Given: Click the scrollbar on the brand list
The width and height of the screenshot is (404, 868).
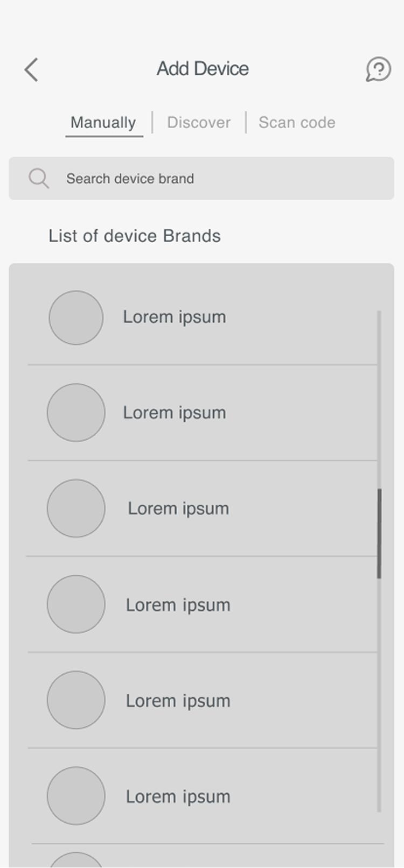Looking at the screenshot, I should pyautogui.click(x=380, y=533).
